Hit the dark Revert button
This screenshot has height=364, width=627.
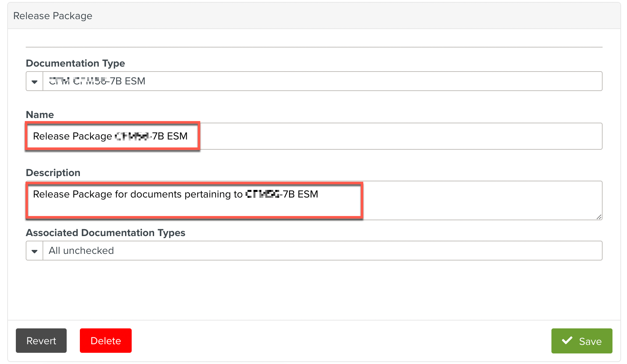pos(41,341)
